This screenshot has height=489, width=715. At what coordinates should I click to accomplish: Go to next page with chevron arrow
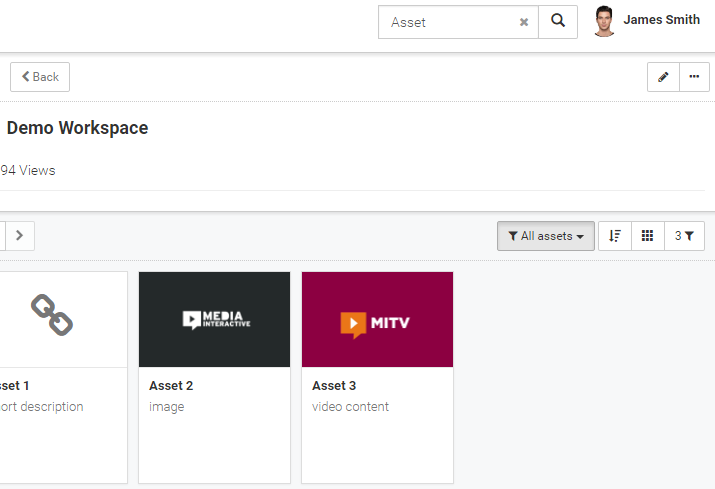[x=20, y=235]
